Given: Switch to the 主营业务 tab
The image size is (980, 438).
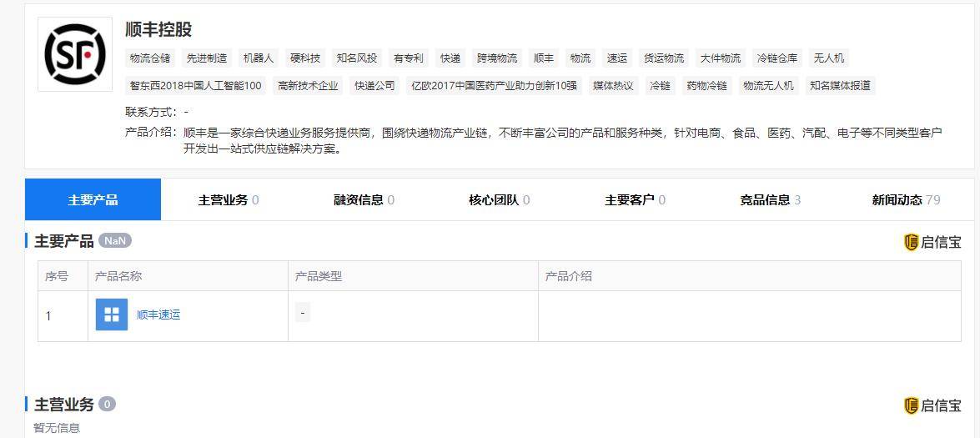Looking at the screenshot, I should [229, 200].
